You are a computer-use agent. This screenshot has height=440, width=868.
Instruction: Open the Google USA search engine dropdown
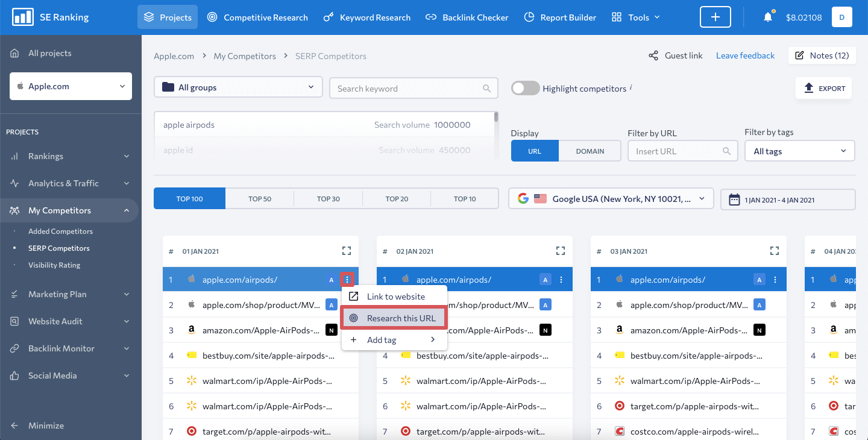(611, 198)
